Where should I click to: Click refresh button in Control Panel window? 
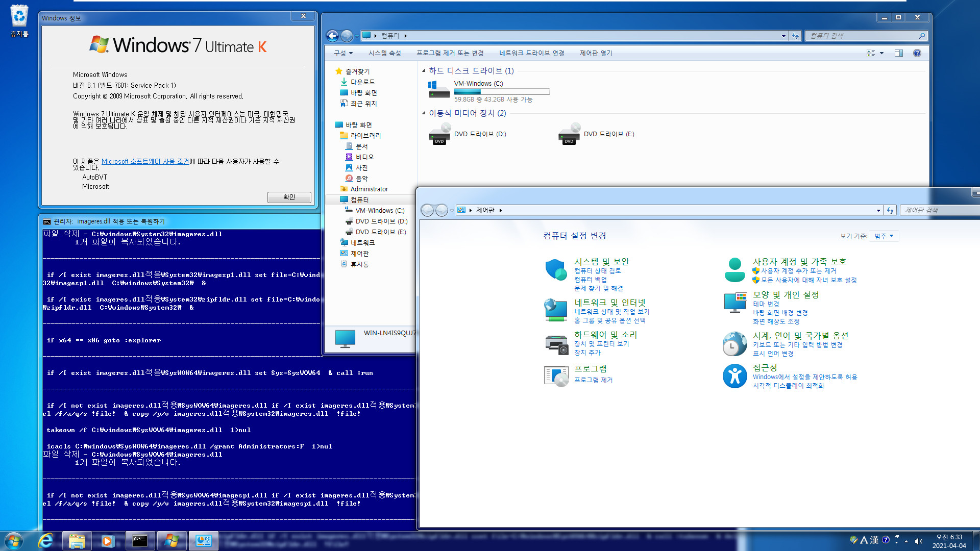[890, 210]
